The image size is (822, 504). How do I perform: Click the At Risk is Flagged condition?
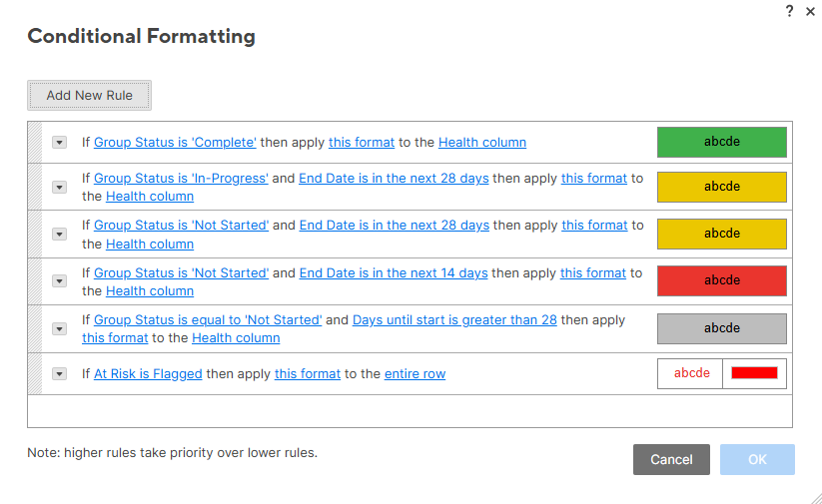pos(148,374)
